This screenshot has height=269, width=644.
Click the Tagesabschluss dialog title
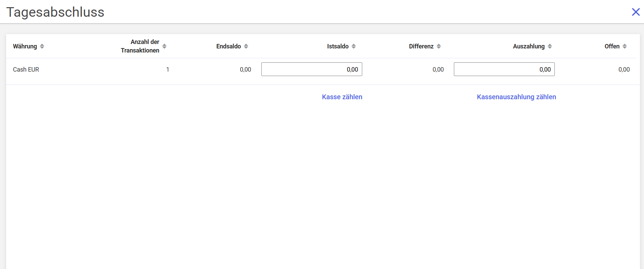click(55, 12)
